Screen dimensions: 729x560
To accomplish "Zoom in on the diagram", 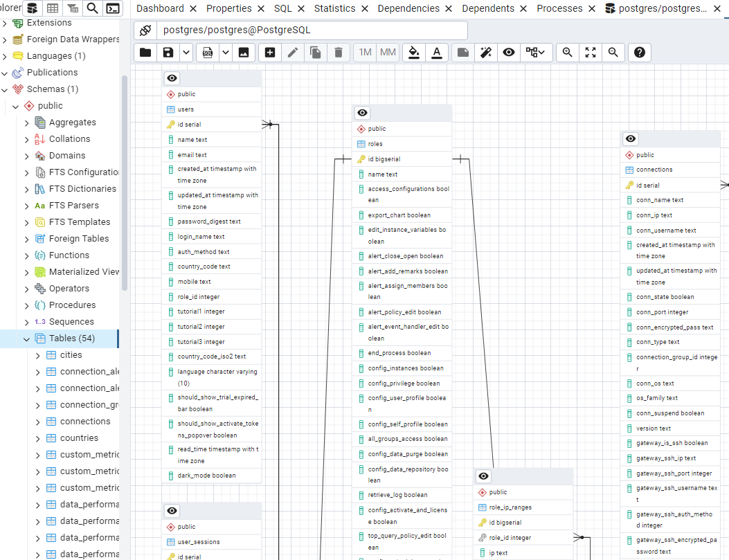I will click(x=567, y=53).
